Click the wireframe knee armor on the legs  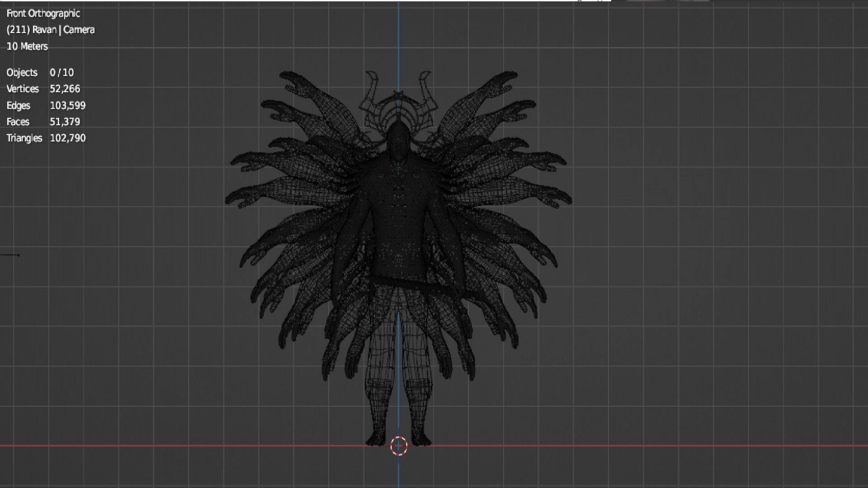[379, 388]
